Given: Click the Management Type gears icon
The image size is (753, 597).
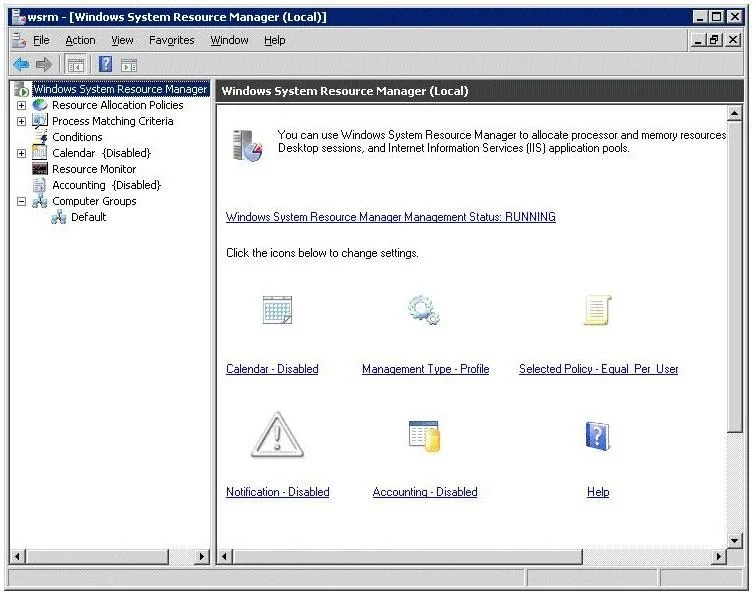Looking at the screenshot, I should (424, 310).
